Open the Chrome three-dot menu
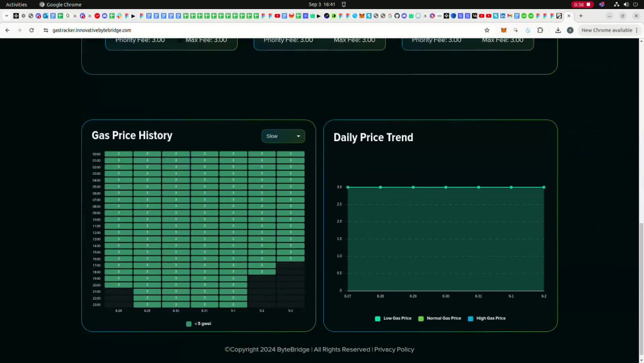 pos(637,30)
